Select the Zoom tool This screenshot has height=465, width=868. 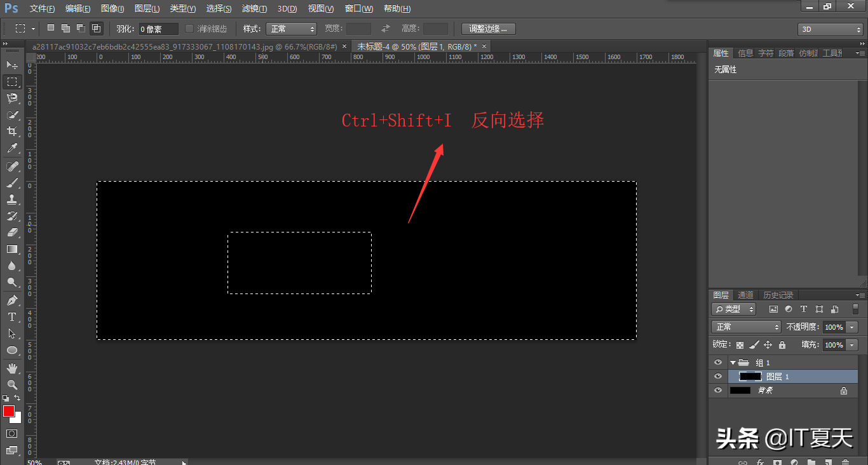[x=12, y=384]
